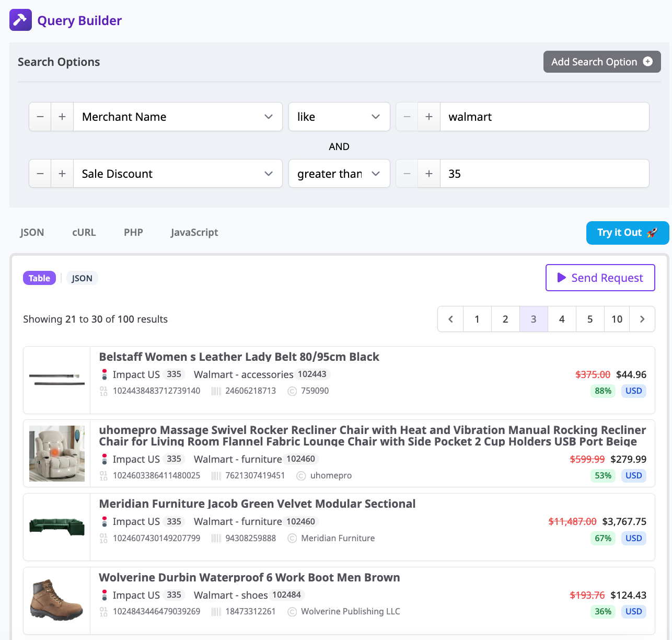Click the brand icon next to uhomepro

tap(301, 476)
